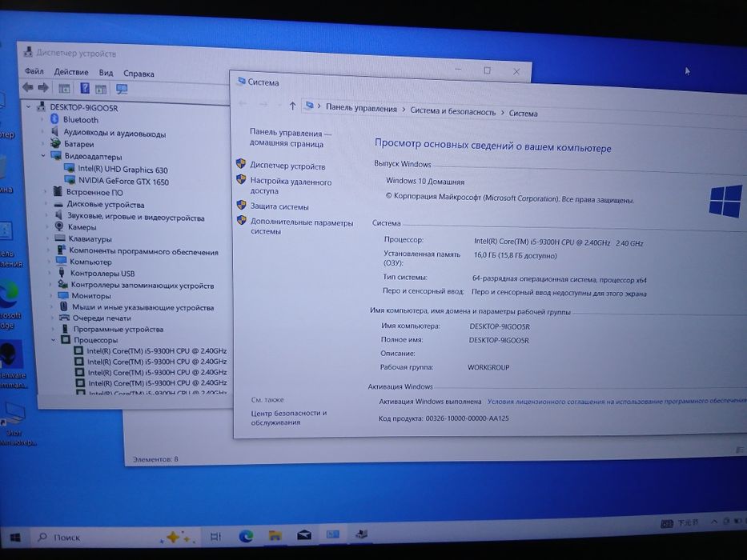Select the first Intel Core i5-9300H processor entry
Viewport: 747px width, 560px height.
[157, 351]
